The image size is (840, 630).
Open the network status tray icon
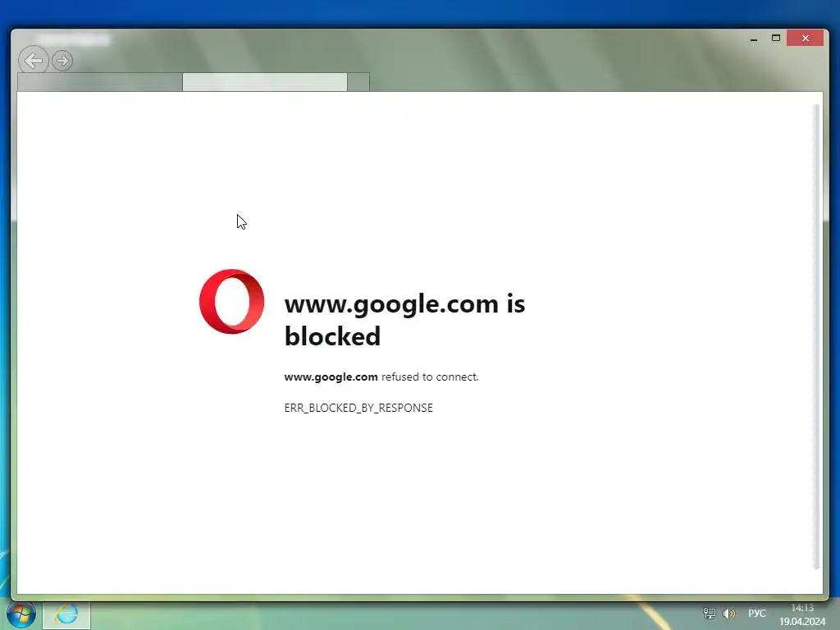(710, 614)
